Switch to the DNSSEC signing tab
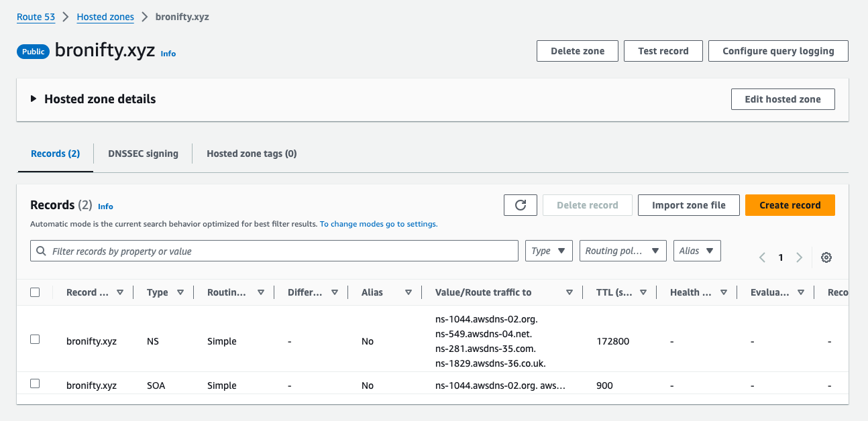 click(x=143, y=154)
